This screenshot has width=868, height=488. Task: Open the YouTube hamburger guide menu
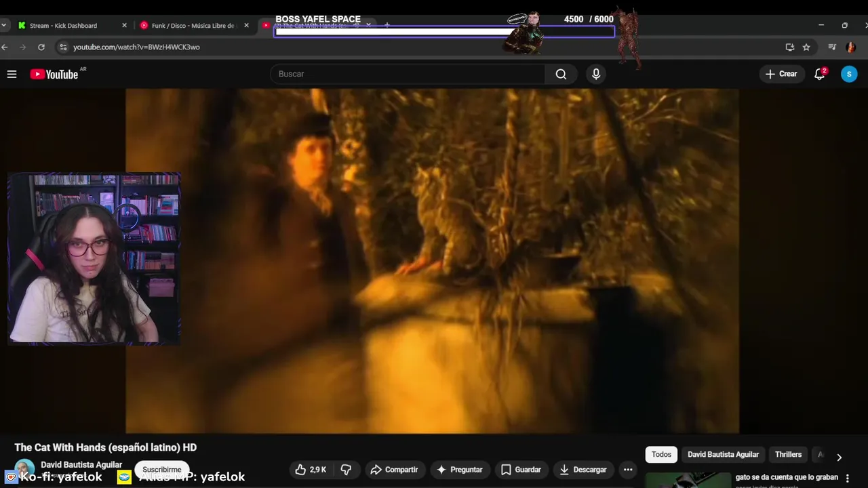pyautogui.click(x=12, y=74)
